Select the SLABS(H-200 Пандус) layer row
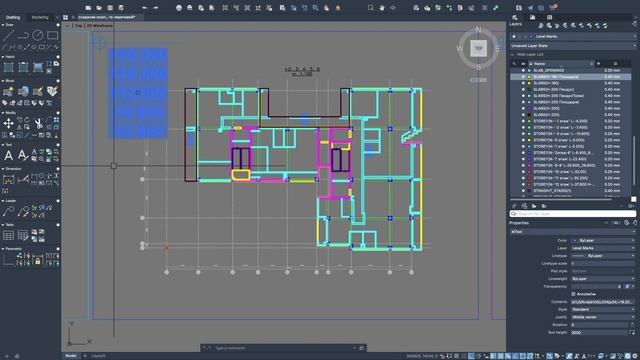 [x=571, y=89]
